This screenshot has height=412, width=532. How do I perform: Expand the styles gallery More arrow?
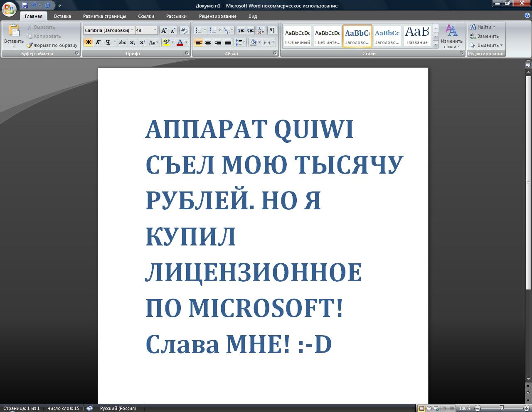pyautogui.click(x=436, y=45)
